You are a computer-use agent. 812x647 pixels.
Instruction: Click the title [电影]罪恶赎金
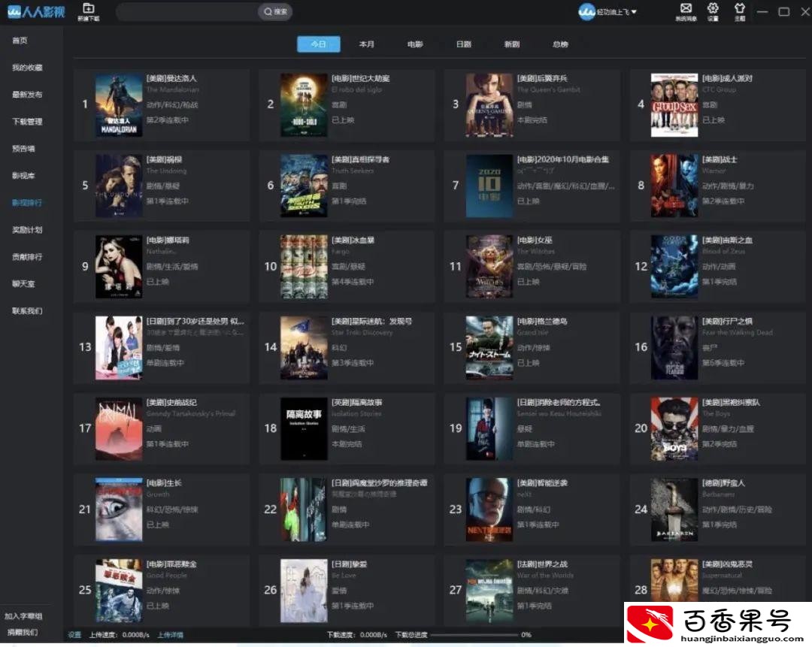[171, 564]
